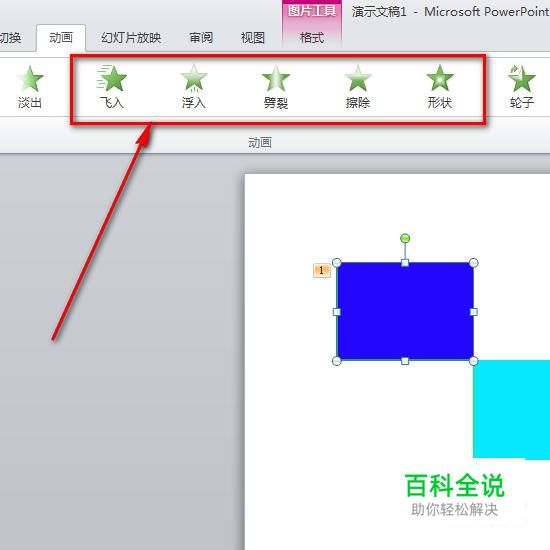The width and height of the screenshot is (550, 550).
Task: Click the green rotation handle
Action: coord(405,239)
